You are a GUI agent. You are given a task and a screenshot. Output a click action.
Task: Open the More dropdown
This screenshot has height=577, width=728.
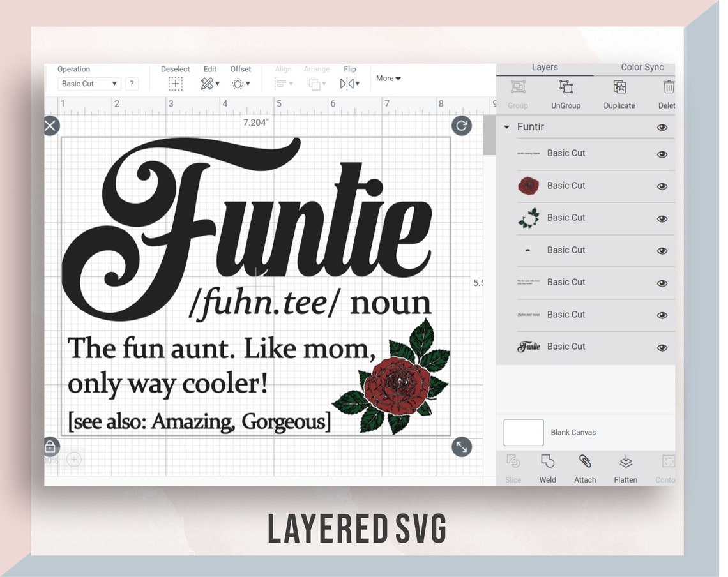point(388,78)
